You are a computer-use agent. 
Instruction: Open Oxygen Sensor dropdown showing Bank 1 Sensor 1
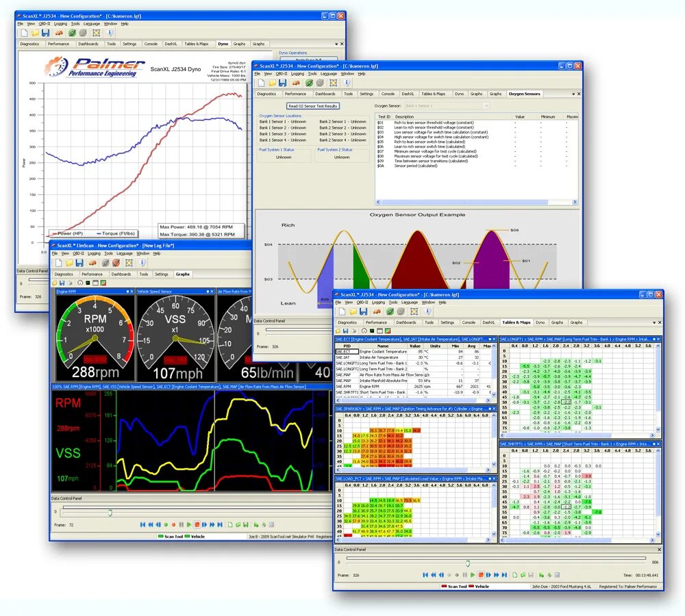447,105
